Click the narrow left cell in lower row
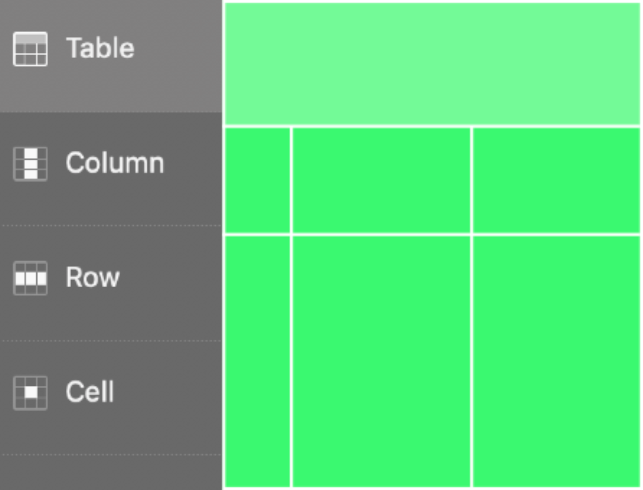The image size is (643, 490). tap(257, 361)
